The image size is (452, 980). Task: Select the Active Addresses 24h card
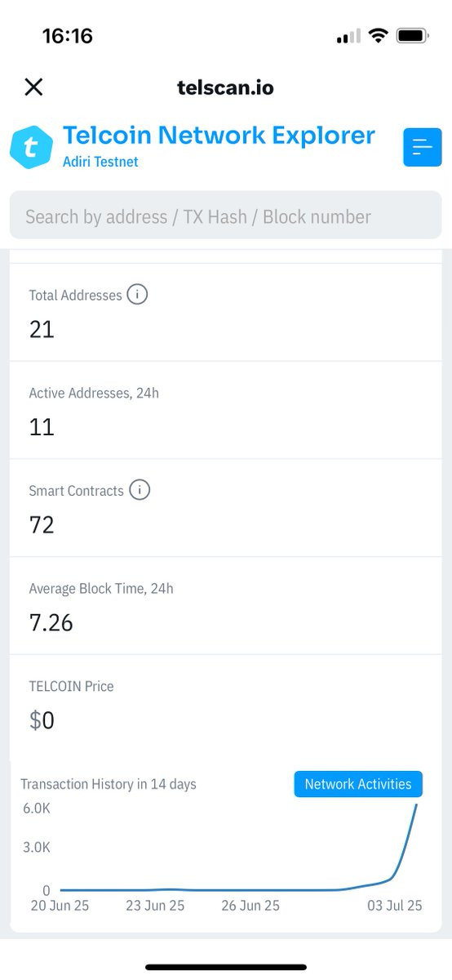point(226,410)
